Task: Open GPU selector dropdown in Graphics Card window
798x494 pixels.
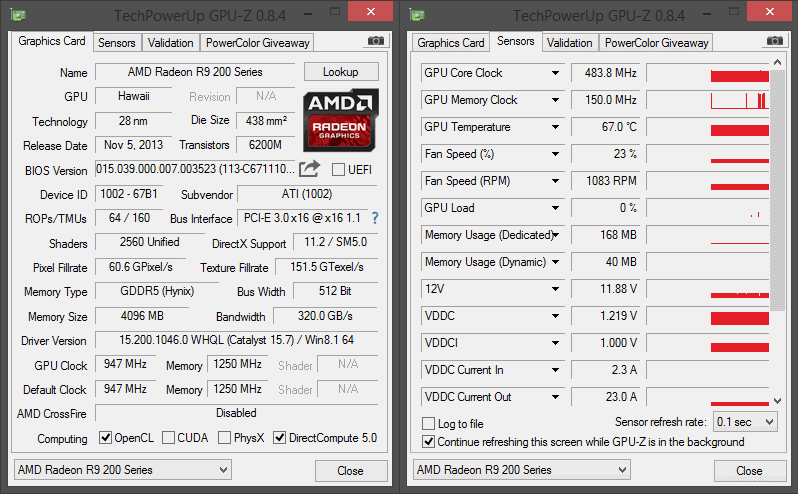Action: (123, 470)
